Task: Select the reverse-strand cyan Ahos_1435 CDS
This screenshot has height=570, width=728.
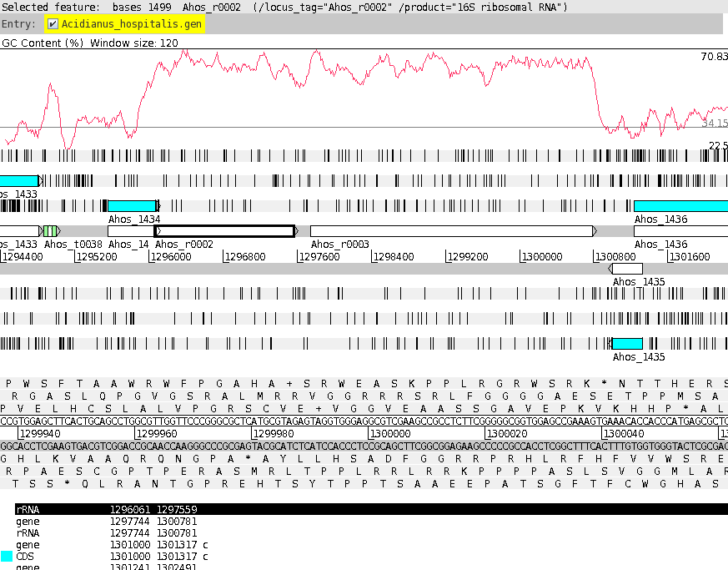Action: coord(627,344)
